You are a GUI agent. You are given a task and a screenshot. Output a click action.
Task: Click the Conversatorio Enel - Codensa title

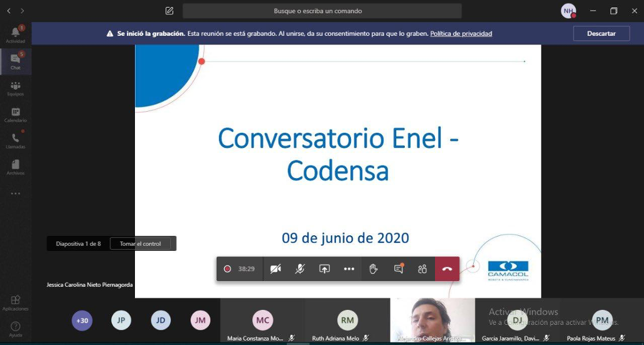pyautogui.click(x=338, y=154)
